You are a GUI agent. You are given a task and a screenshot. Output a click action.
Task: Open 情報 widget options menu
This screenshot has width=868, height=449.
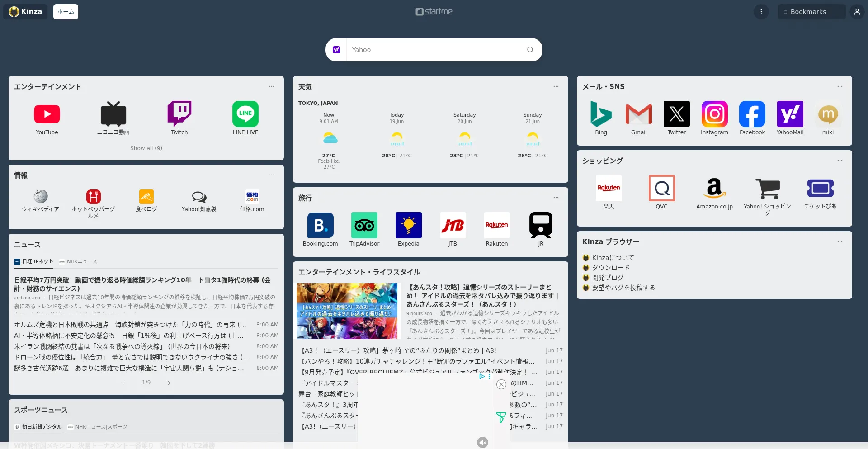coord(272,175)
